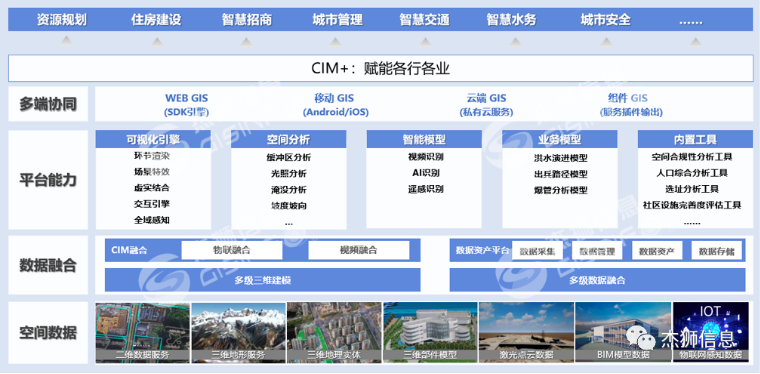The height and width of the screenshot is (374, 760).
Task: Open the BIM模型数据 building thumbnail
Action: (622, 333)
